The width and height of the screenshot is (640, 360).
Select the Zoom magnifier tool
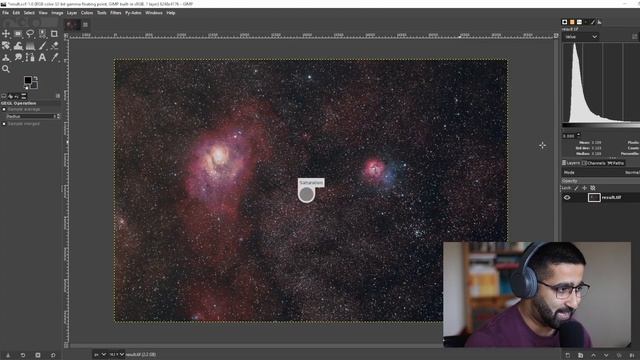[6, 69]
